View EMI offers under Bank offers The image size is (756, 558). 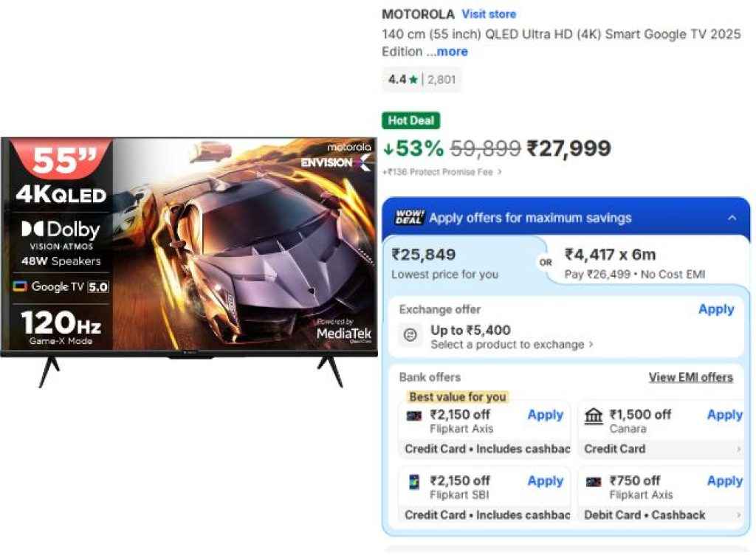tap(691, 377)
